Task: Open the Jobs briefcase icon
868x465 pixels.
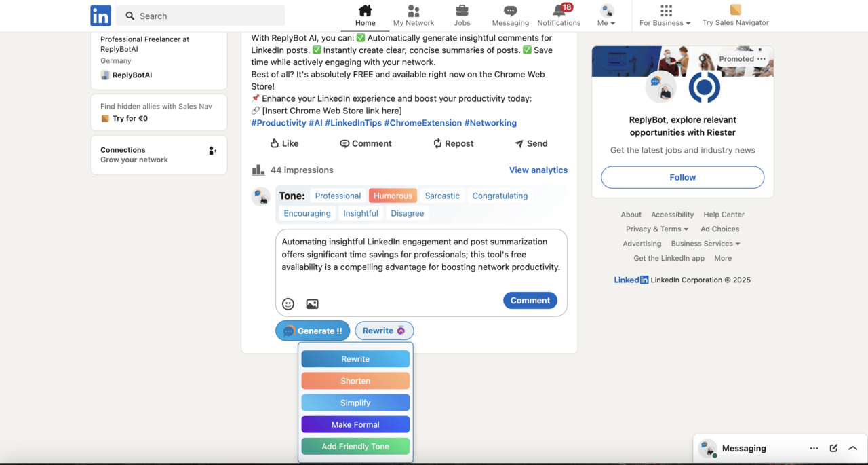Action: coord(462,10)
